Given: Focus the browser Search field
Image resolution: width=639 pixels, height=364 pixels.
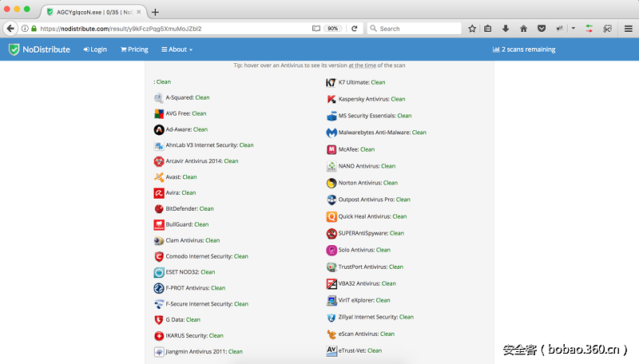Looking at the screenshot, I should 417,28.
